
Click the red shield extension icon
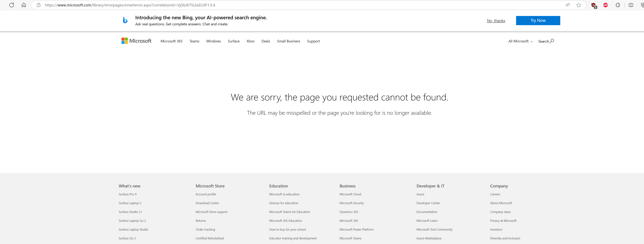594,5
